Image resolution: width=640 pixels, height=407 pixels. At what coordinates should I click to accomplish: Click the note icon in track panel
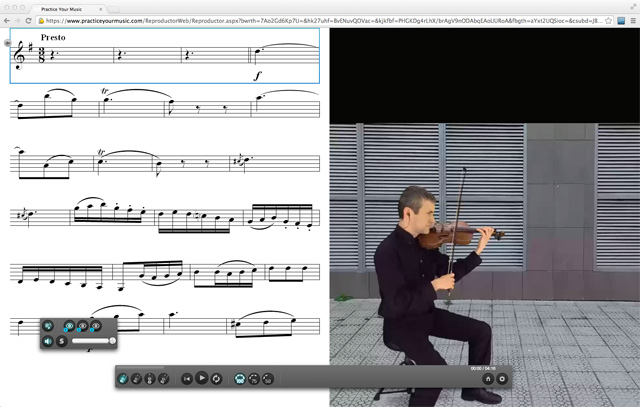pyautogui.click(x=48, y=326)
